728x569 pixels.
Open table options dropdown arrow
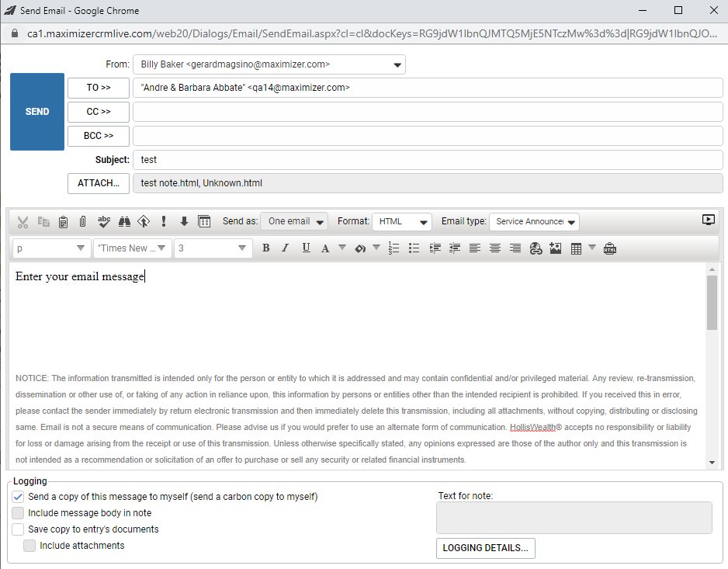(592, 248)
